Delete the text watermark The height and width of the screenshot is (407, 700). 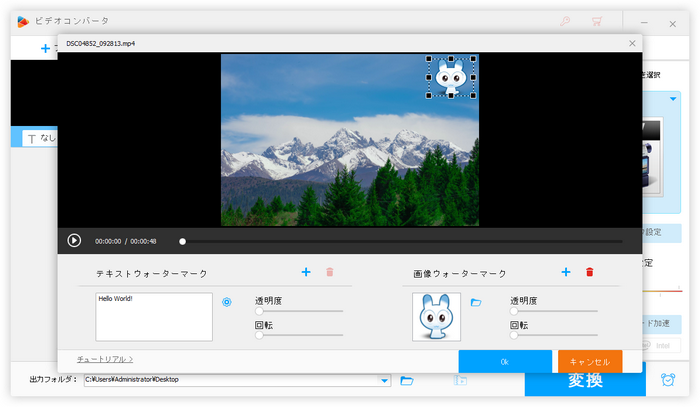(330, 272)
